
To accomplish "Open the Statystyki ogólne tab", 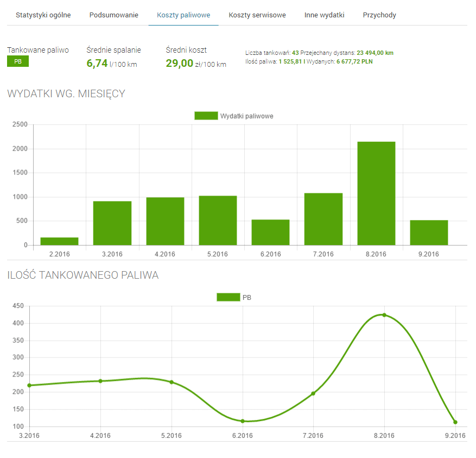I will point(43,15).
